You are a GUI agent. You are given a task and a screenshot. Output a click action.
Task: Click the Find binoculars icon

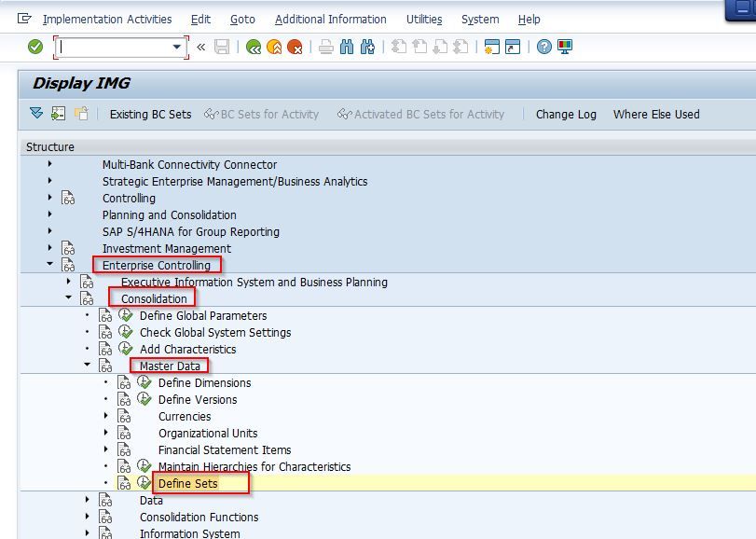click(347, 47)
